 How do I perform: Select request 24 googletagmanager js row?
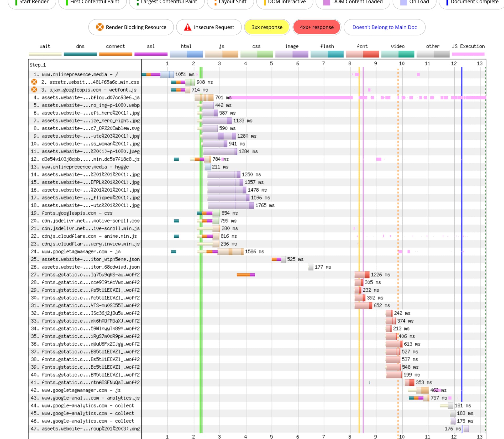pos(81,252)
